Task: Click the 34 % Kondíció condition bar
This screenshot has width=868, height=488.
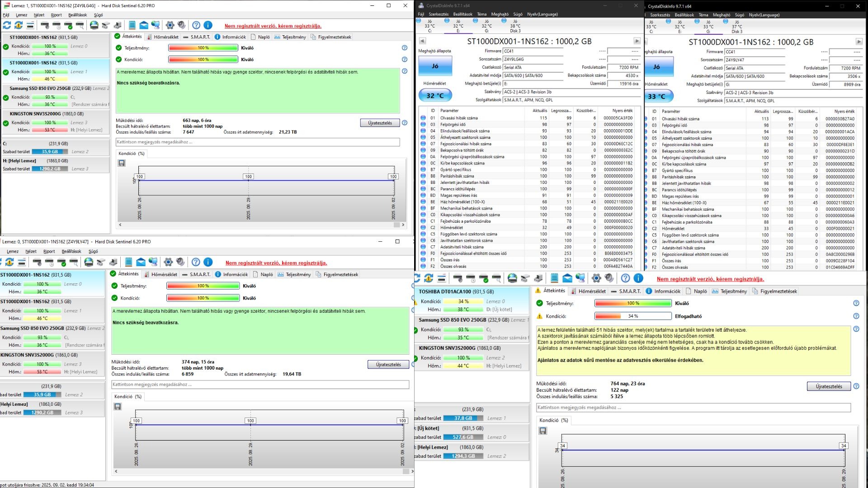Action: 632,316
